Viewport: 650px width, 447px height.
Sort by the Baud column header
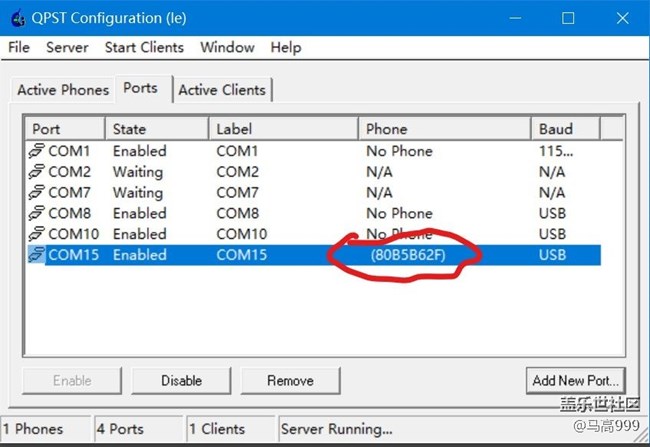pos(565,129)
